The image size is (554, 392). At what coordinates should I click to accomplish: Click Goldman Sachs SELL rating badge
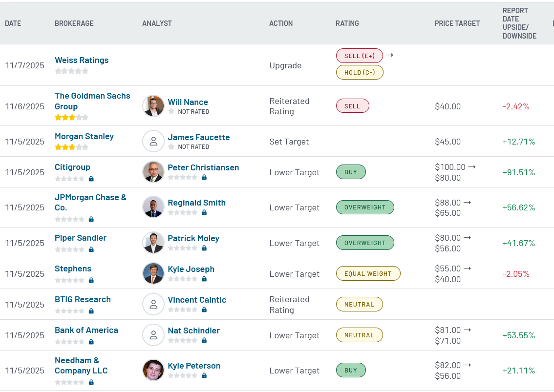(x=353, y=106)
